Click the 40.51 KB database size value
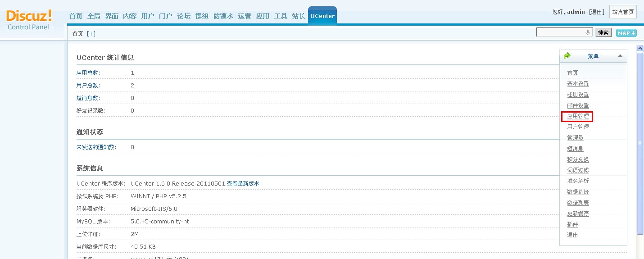Screen dimensions: 644x259 tap(143, 247)
